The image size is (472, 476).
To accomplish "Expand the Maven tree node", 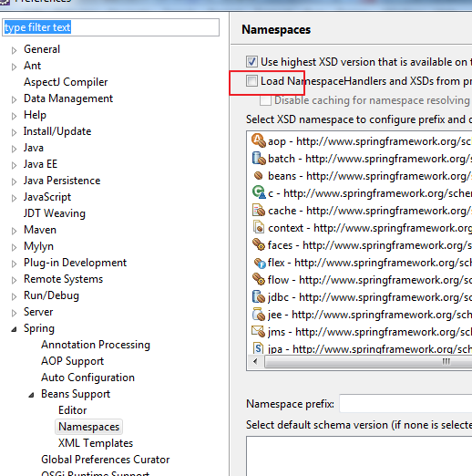I will click(14, 231).
